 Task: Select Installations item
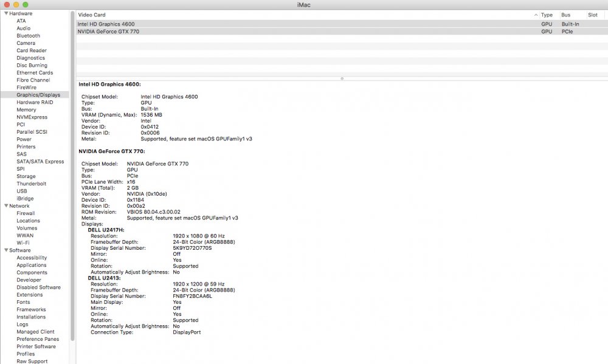31,317
